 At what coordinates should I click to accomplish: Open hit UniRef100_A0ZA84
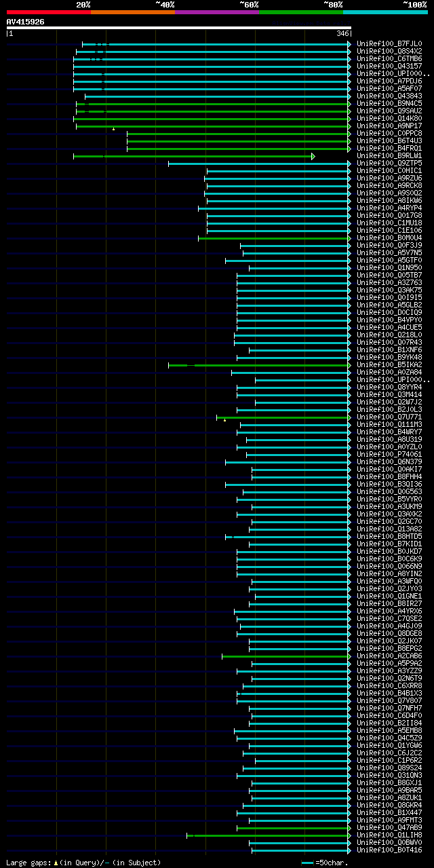tap(389, 372)
